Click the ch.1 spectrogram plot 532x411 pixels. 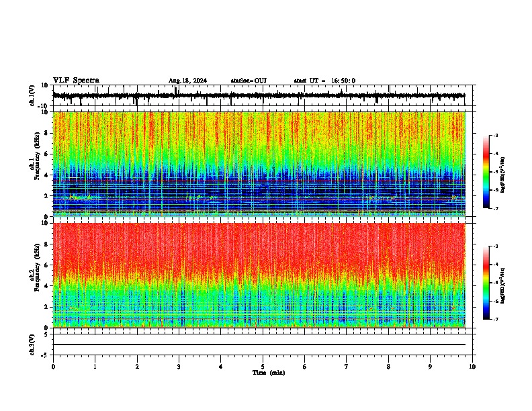tap(259, 164)
